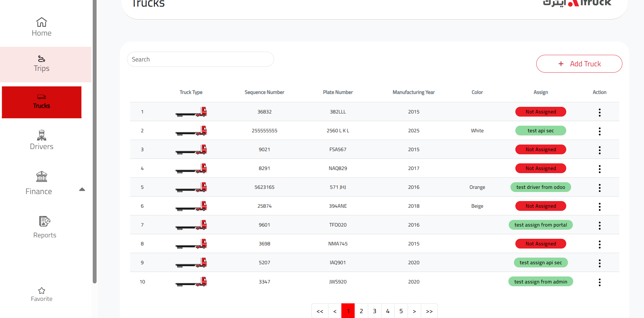Image resolution: width=644 pixels, height=318 pixels.
Task: Click the Plate Number column header
Action: coord(338,92)
